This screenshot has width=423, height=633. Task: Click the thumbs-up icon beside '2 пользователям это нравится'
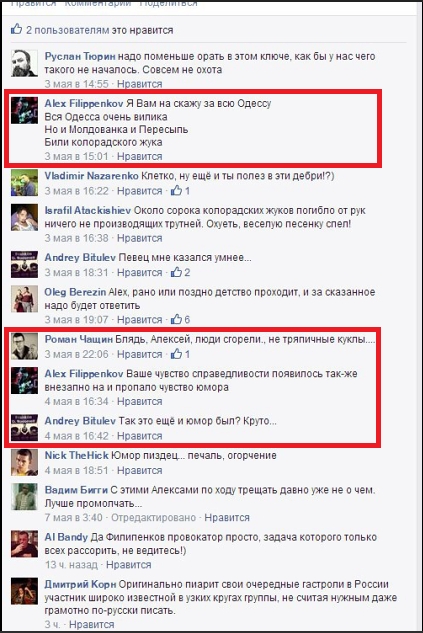(x=17, y=29)
